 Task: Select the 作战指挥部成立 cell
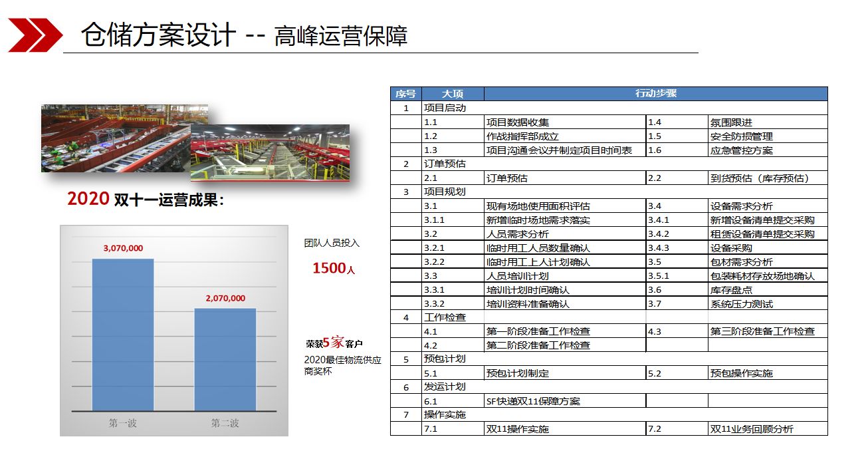click(522, 136)
